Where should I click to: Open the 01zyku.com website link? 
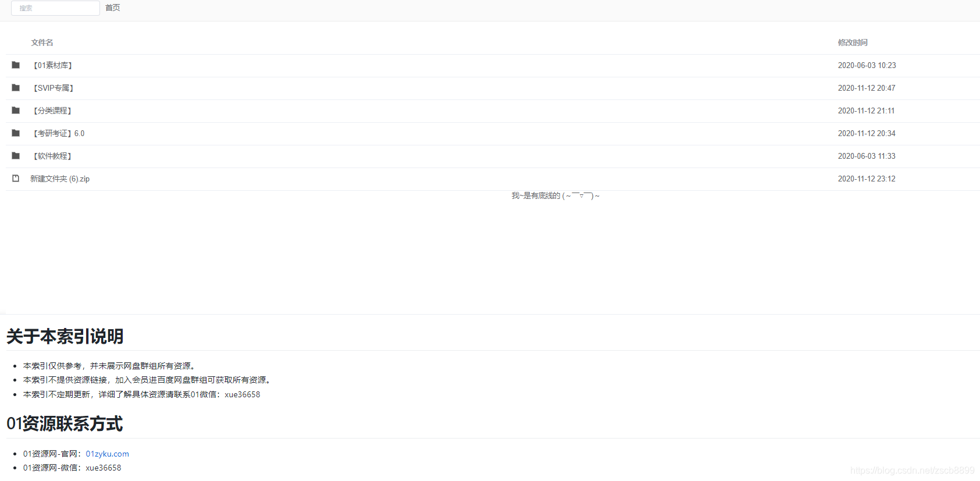[x=108, y=454]
